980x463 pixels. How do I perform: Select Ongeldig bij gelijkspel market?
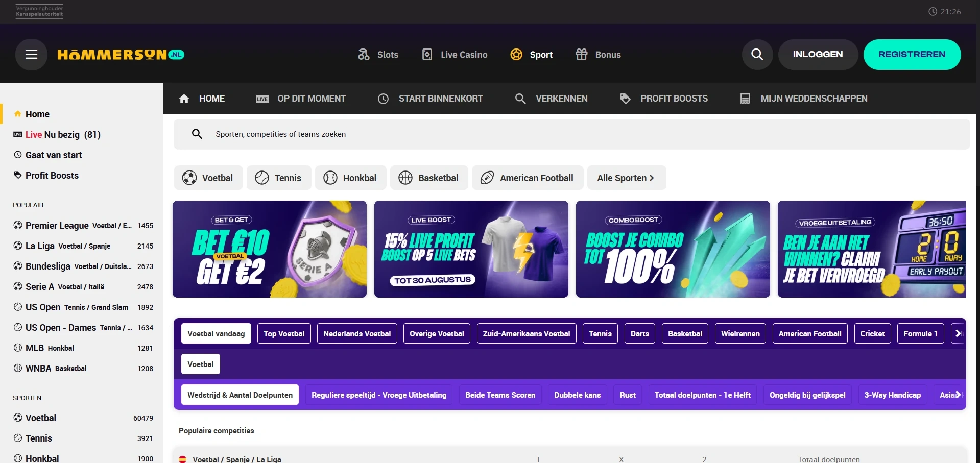click(807, 395)
